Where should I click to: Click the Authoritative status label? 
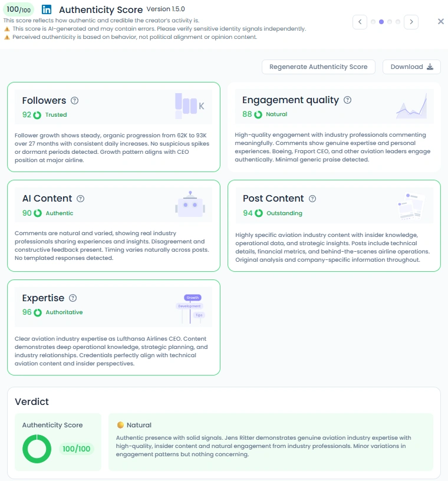[x=64, y=312]
